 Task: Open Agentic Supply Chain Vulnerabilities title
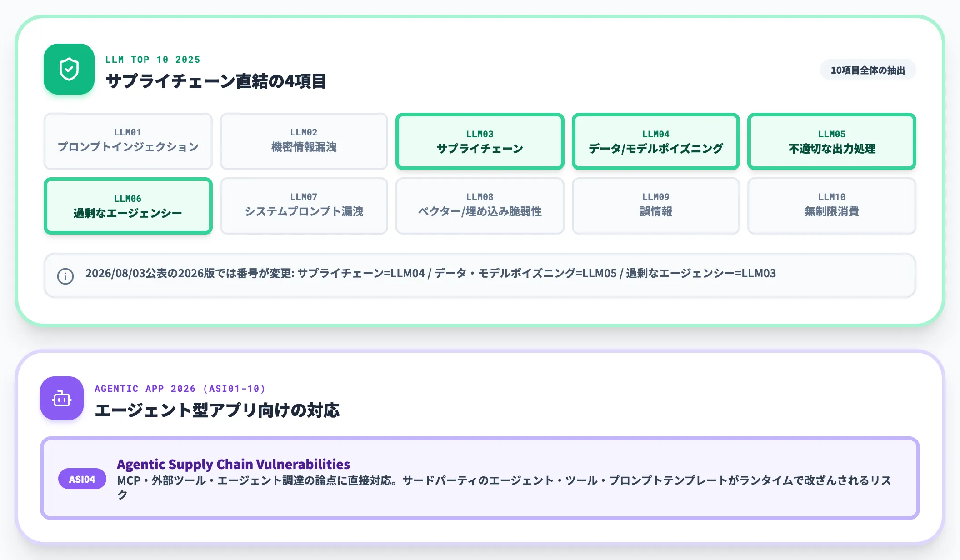(x=233, y=464)
